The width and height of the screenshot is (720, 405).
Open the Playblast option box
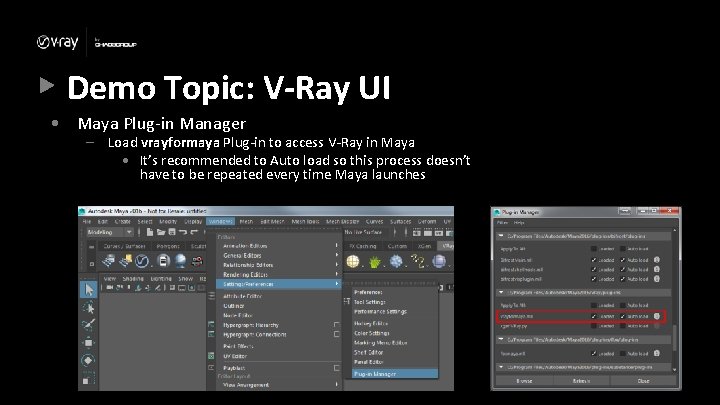337,368
